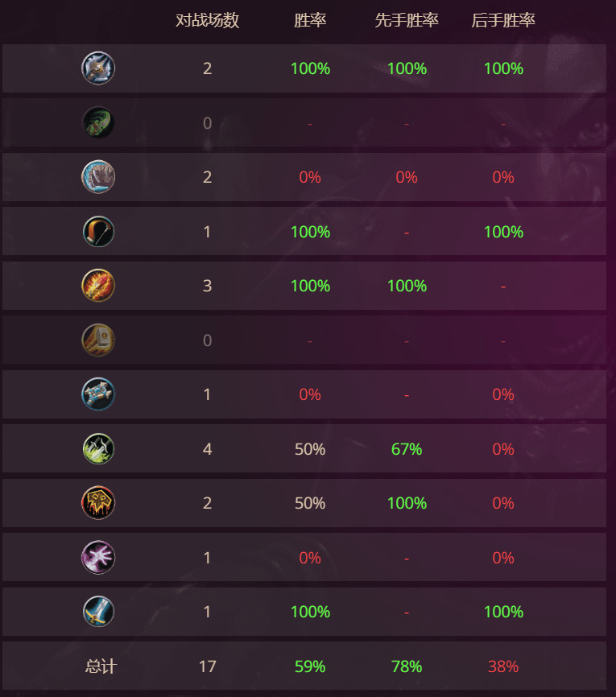Viewport: 616px width, 697px height.
Task: Click the 67% first-move win rate value
Action: [407, 449]
